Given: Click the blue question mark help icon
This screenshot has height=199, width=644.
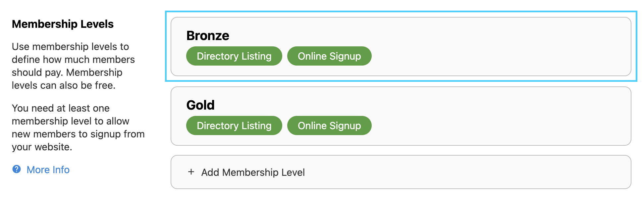Looking at the screenshot, I should [17, 169].
